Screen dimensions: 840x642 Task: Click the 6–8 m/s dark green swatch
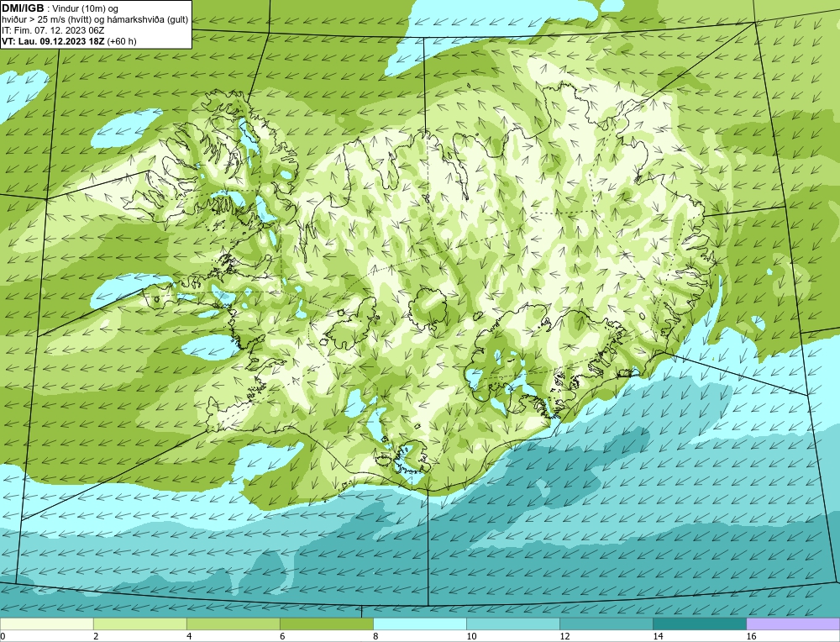coord(326,624)
